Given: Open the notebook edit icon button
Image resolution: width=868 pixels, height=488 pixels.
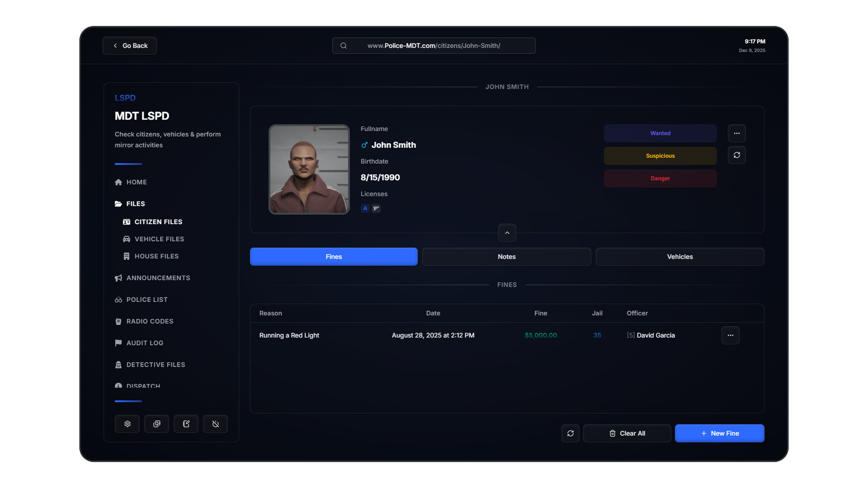Looking at the screenshot, I should [x=186, y=424].
